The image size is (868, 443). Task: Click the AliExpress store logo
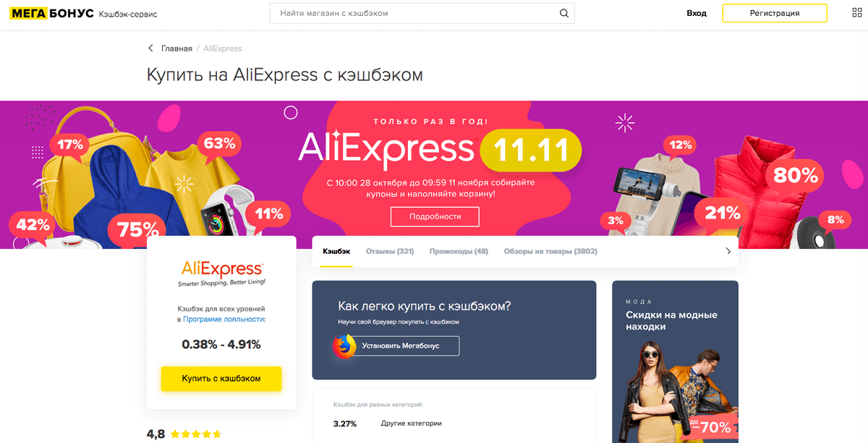(x=221, y=274)
